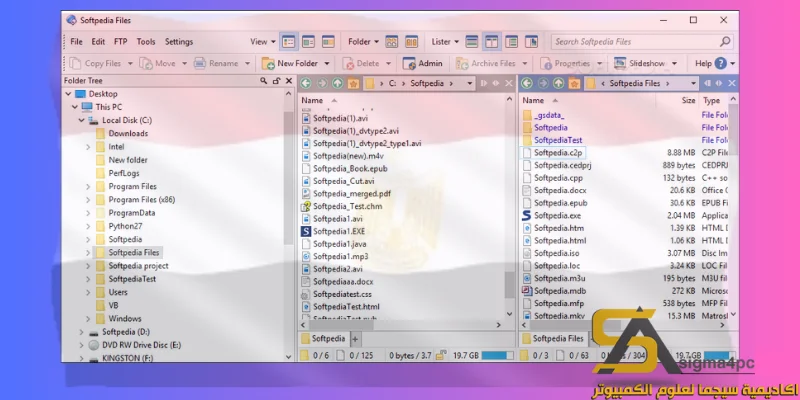Toggle left status bar lock icon
Image resolution: width=800 pixels, height=400 pixels.
[442, 356]
